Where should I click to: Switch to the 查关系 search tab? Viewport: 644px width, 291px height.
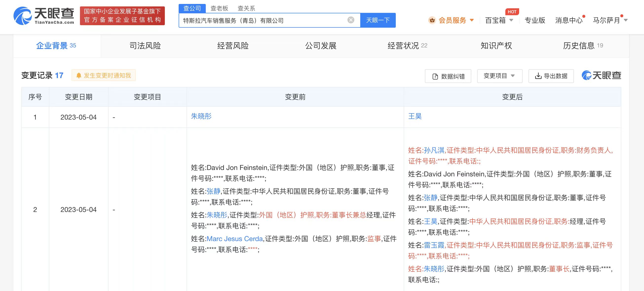click(x=246, y=8)
